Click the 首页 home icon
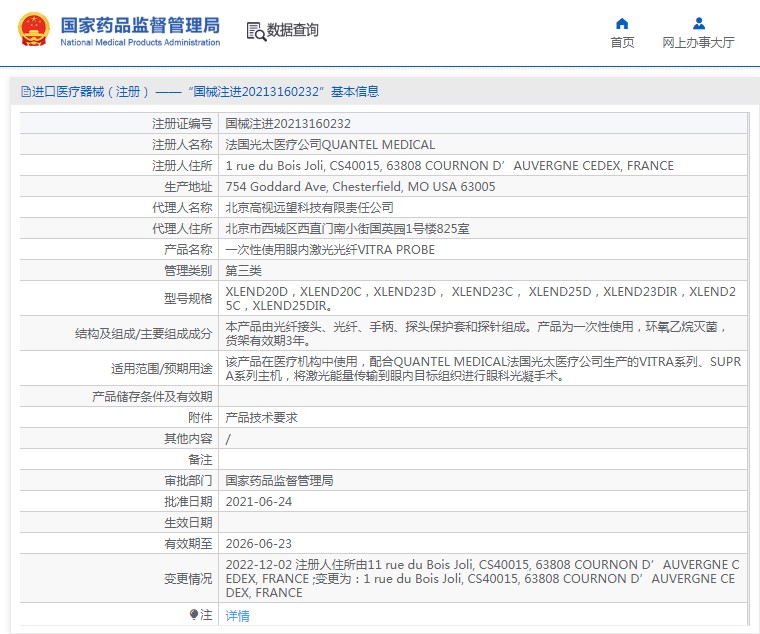Viewport: 760px width, 634px height. (622, 24)
